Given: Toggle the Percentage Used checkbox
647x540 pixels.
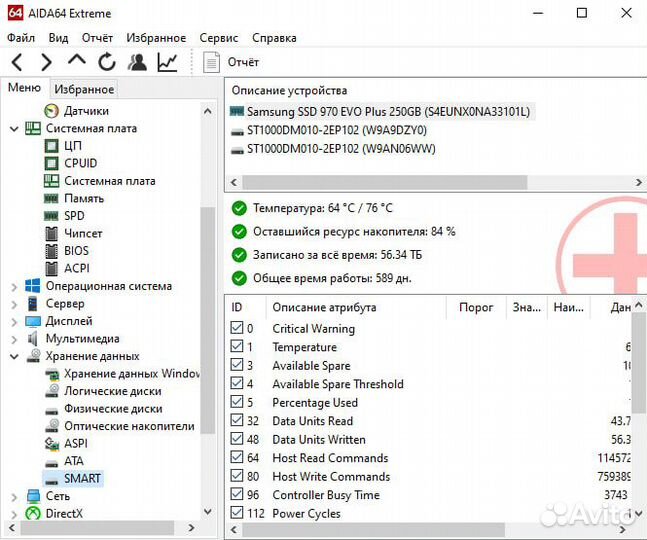Looking at the screenshot, I should (236, 401).
